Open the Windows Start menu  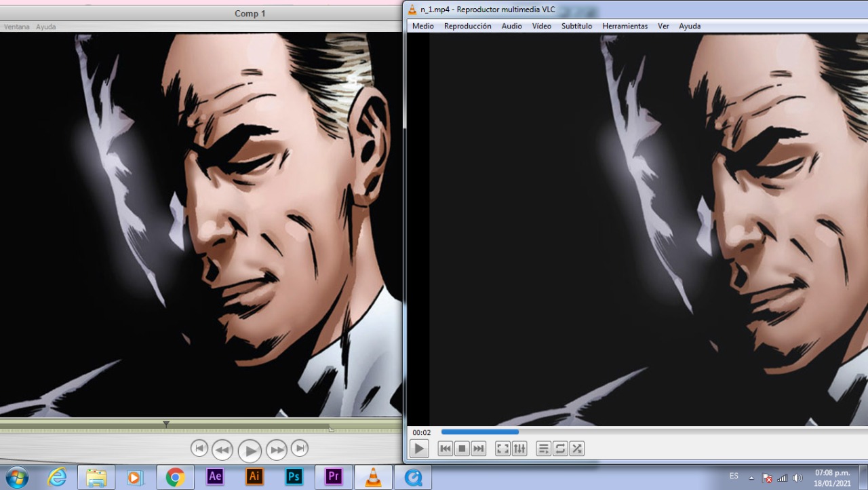[17, 477]
